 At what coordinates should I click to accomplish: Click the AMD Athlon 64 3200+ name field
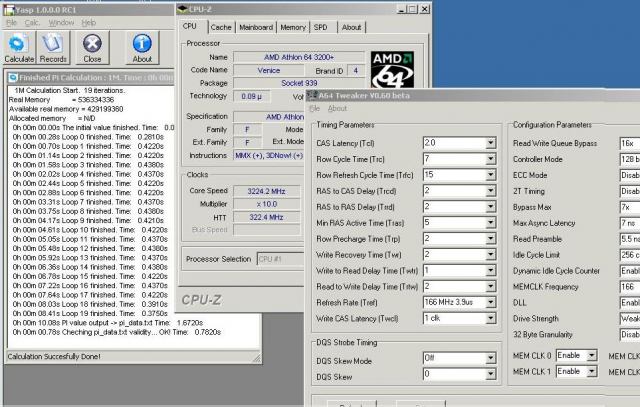[299, 57]
